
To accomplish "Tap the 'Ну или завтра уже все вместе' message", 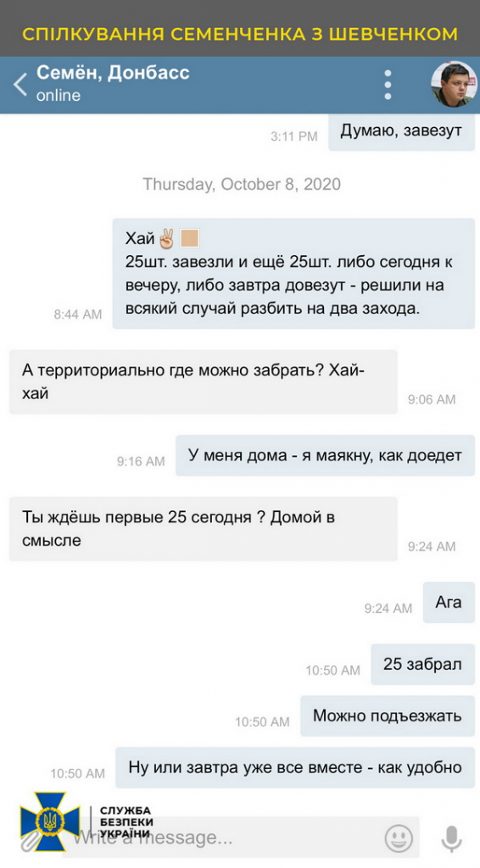I will coord(295,767).
